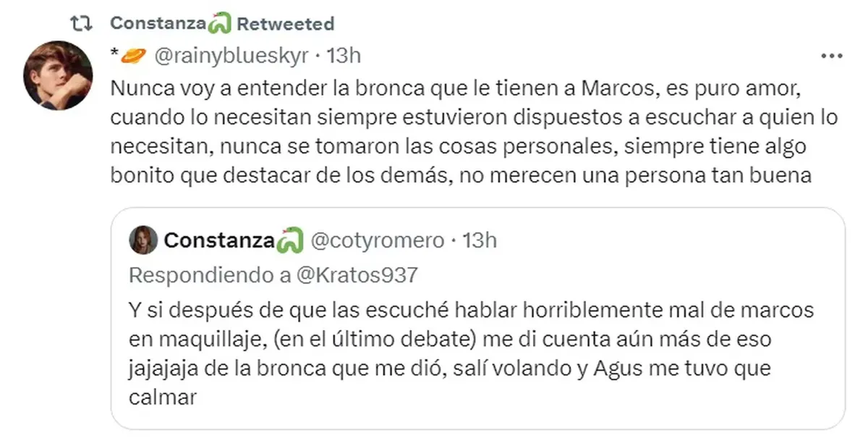Screen dimensions: 868x443
Task: Open the quoted tweet's 13h timestamp
Action: pyautogui.click(x=479, y=240)
